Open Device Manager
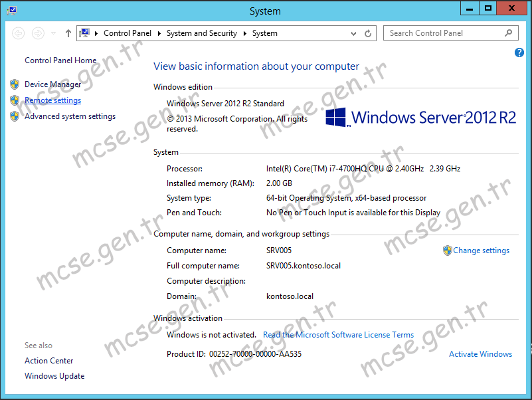The image size is (532, 400). (53, 84)
